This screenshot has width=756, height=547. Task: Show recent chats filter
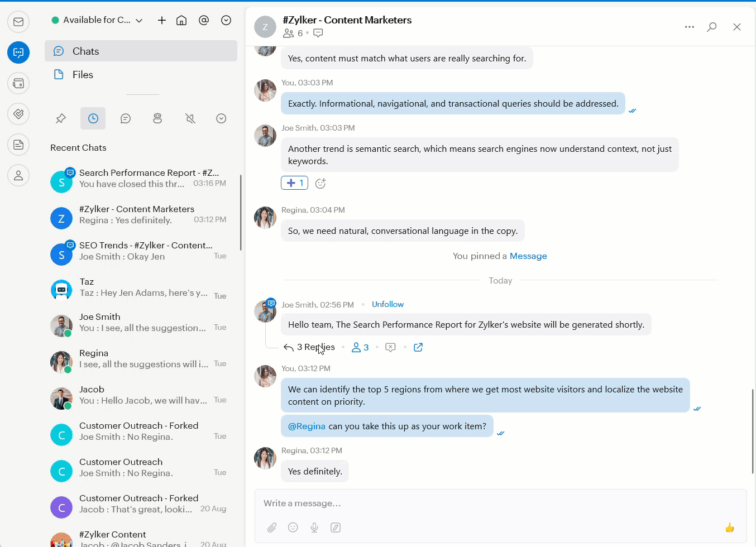pyautogui.click(x=93, y=118)
